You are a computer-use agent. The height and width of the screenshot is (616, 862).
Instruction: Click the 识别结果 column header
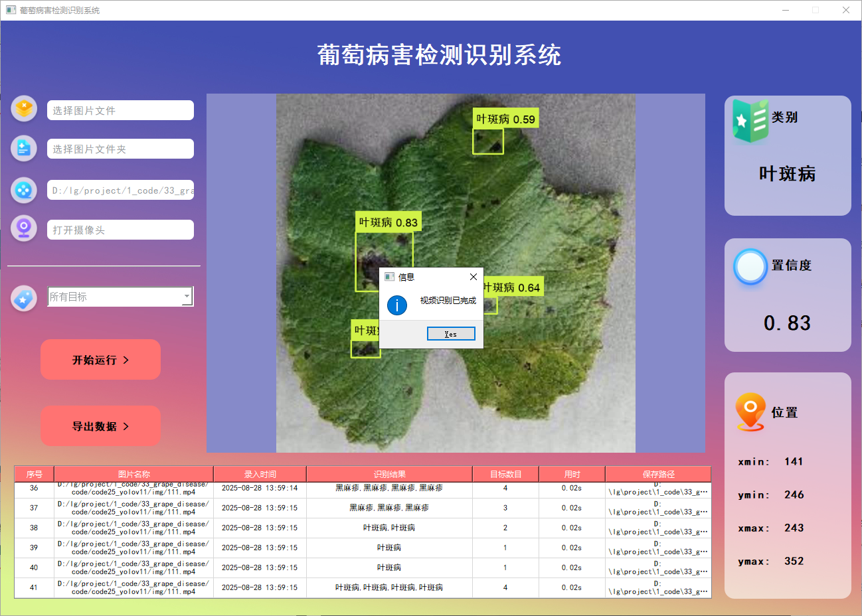[389, 474]
